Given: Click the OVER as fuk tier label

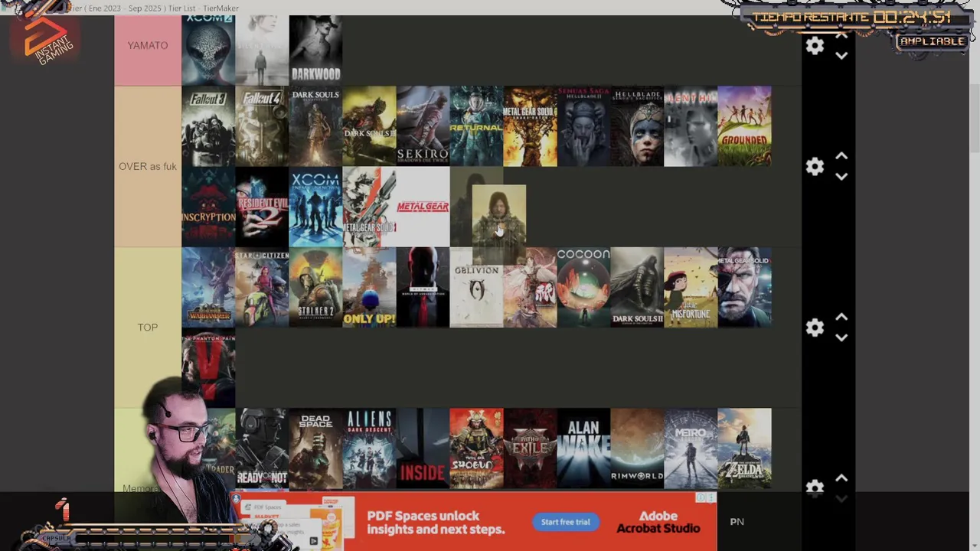Looking at the screenshot, I should tap(148, 166).
